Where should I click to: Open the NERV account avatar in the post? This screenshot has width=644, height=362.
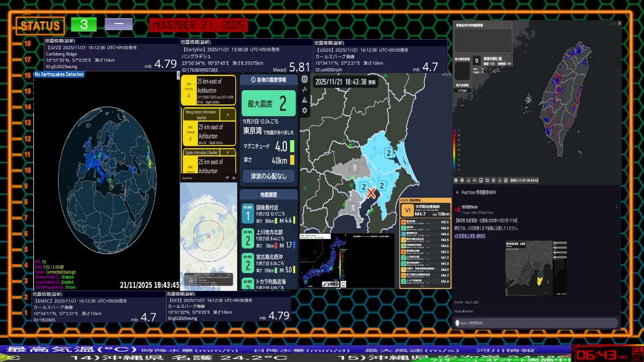pyautogui.click(x=458, y=209)
